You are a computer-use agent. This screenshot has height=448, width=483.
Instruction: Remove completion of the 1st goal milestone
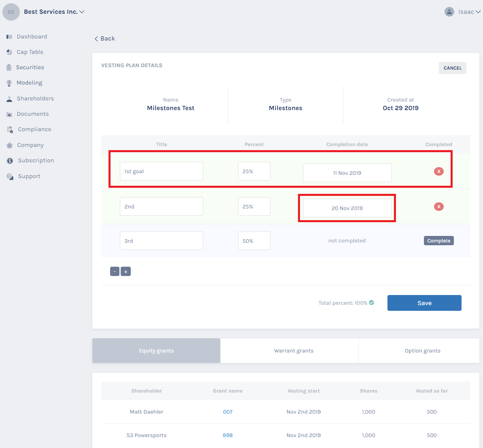point(438,171)
